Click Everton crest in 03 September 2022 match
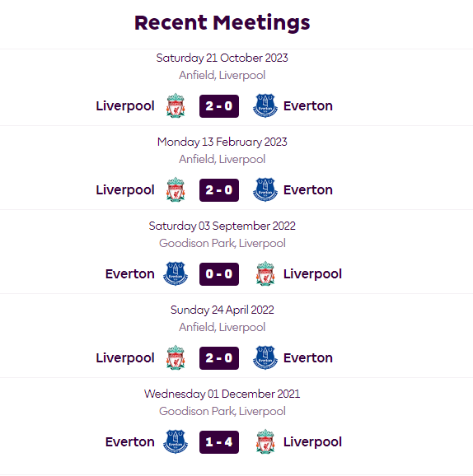473x476 pixels. point(176,273)
